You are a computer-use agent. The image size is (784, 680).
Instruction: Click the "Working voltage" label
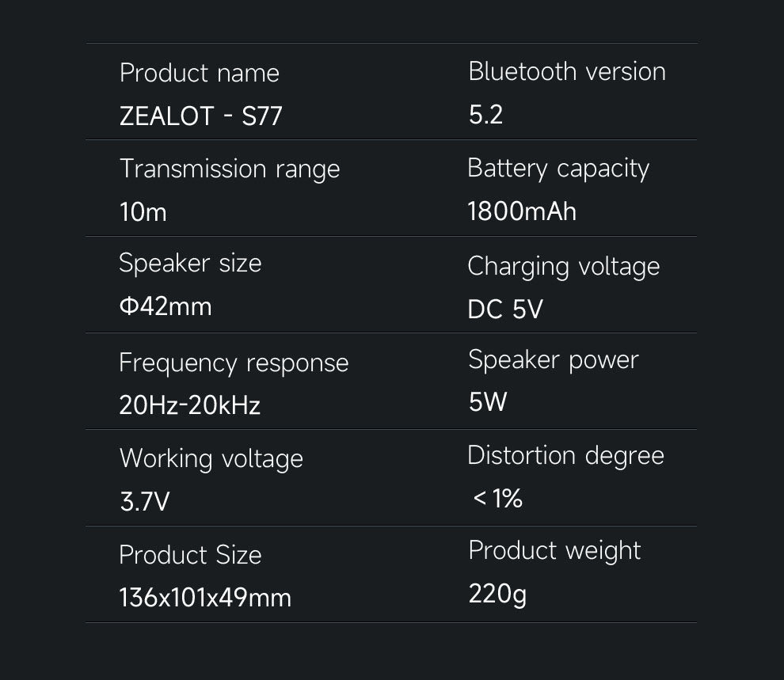tap(211, 459)
